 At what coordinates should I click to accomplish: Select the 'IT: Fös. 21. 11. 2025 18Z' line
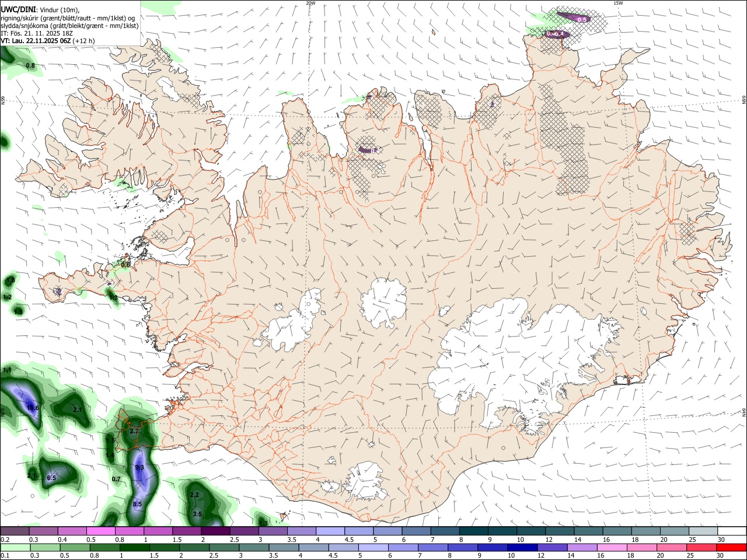(x=37, y=33)
